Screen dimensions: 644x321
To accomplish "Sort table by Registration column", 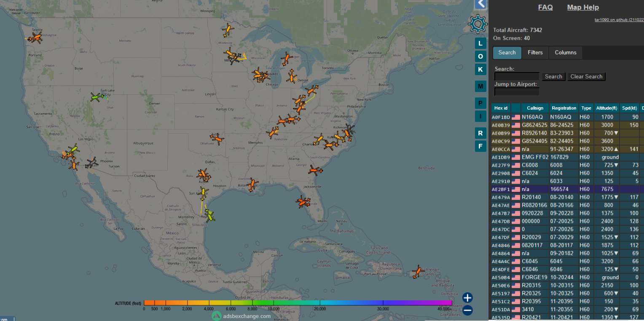I will (x=564, y=108).
